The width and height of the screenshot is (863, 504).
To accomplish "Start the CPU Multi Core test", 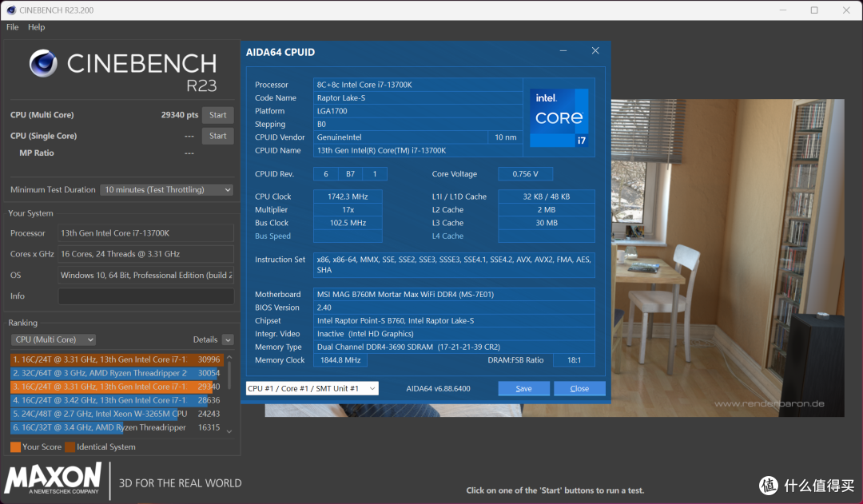I will pos(218,115).
